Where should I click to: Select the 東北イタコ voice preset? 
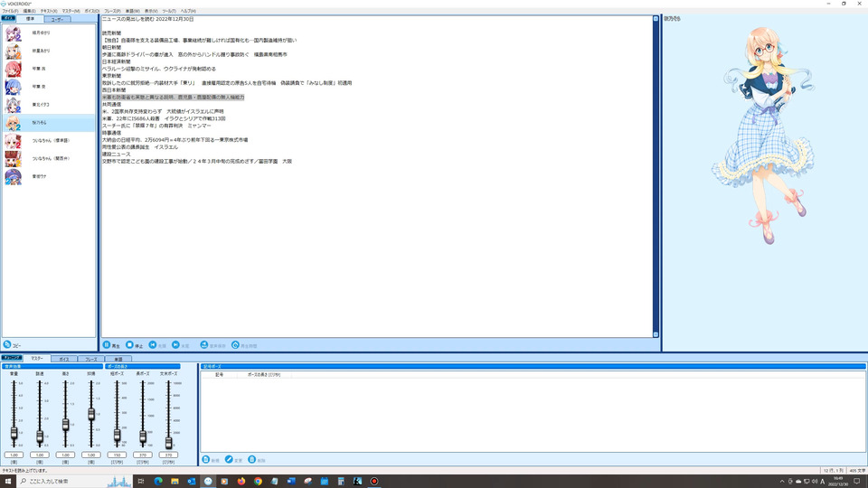tap(49, 105)
